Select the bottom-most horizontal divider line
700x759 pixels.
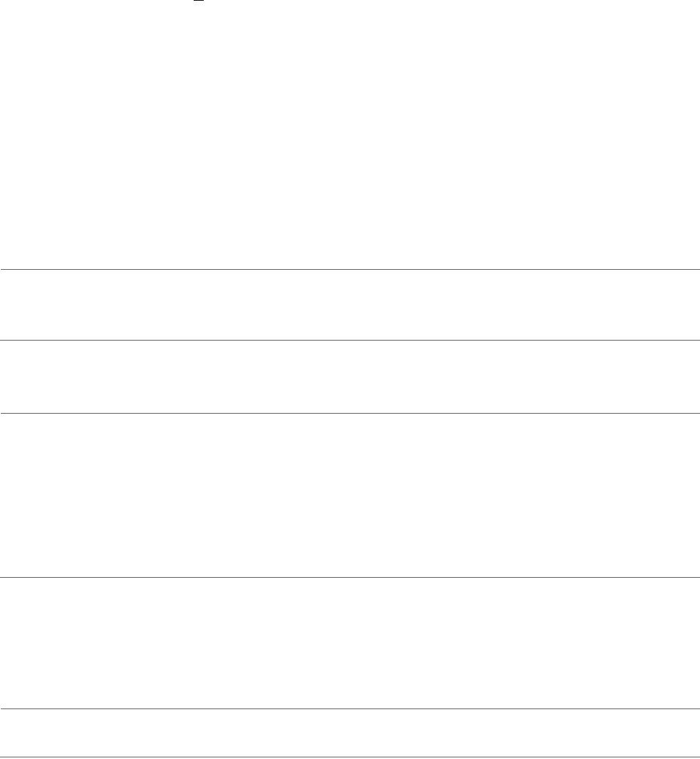[x=350, y=757]
